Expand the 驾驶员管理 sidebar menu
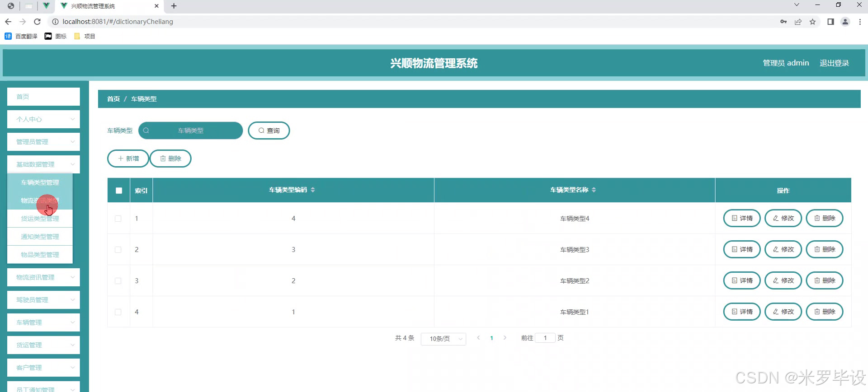This screenshot has width=868, height=392. pos(43,300)
